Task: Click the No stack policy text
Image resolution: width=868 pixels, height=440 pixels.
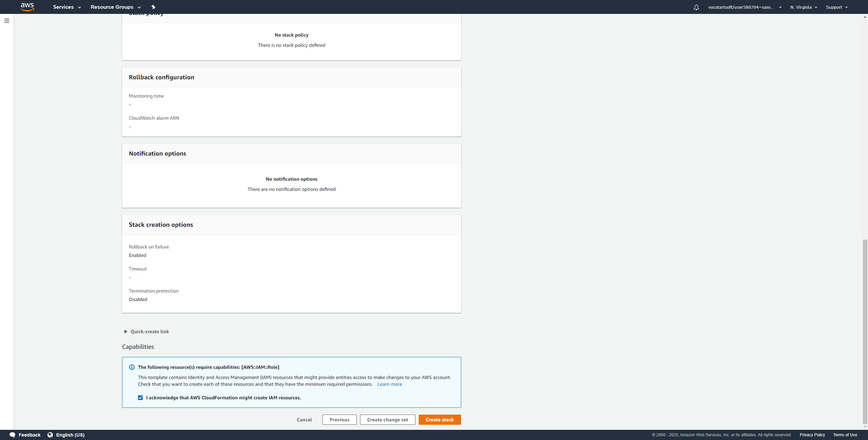Action: 292,35
